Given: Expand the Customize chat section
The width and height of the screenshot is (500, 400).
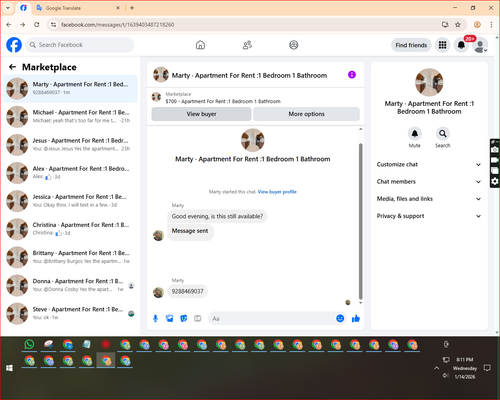Looking at the screenshot, I should [429, 164].
